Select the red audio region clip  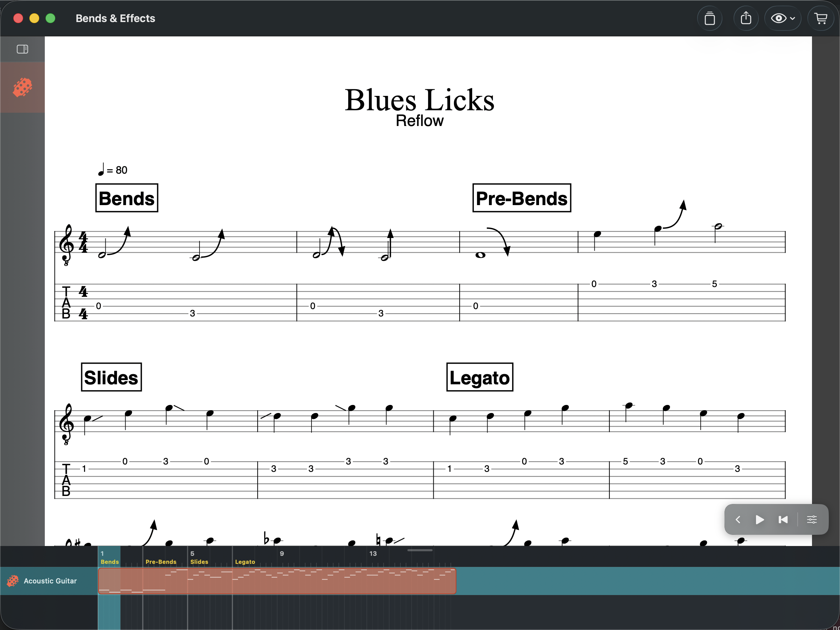(x=276, y=581)
